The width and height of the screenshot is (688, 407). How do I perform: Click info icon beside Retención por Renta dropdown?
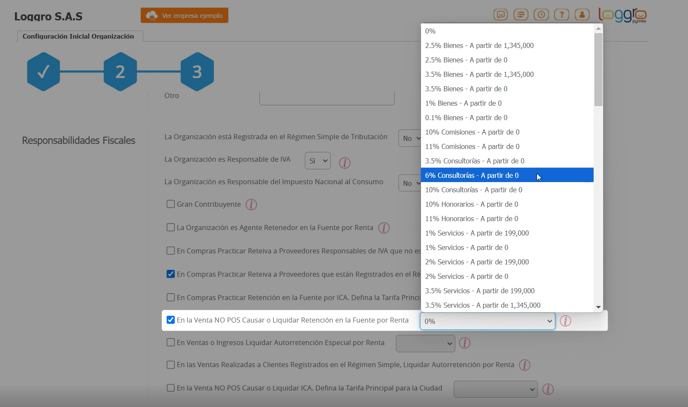(566, 321)
